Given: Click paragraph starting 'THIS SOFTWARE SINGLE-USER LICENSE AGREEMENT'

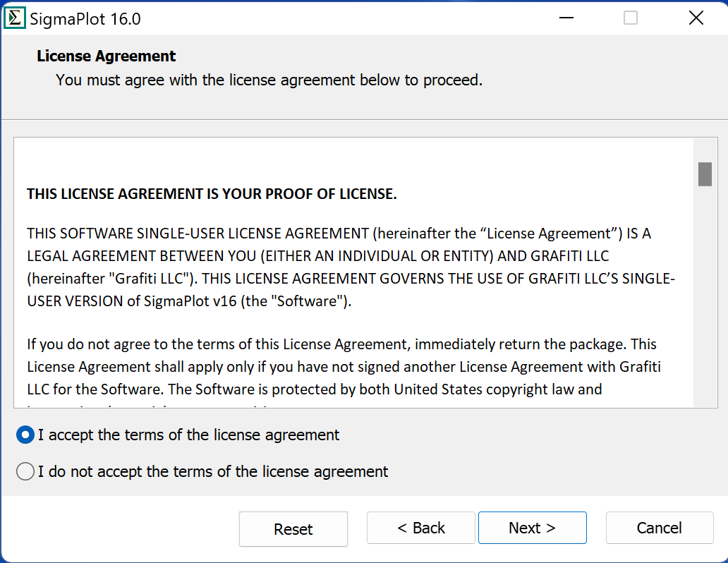Looking at the screenshot, I should pos(351,267).
